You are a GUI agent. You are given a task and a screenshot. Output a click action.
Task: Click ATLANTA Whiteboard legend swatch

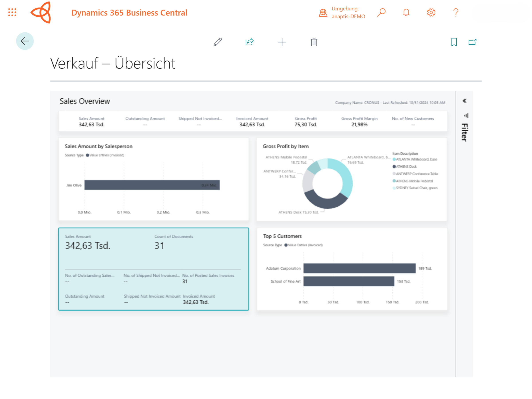(x=394, y=159)
